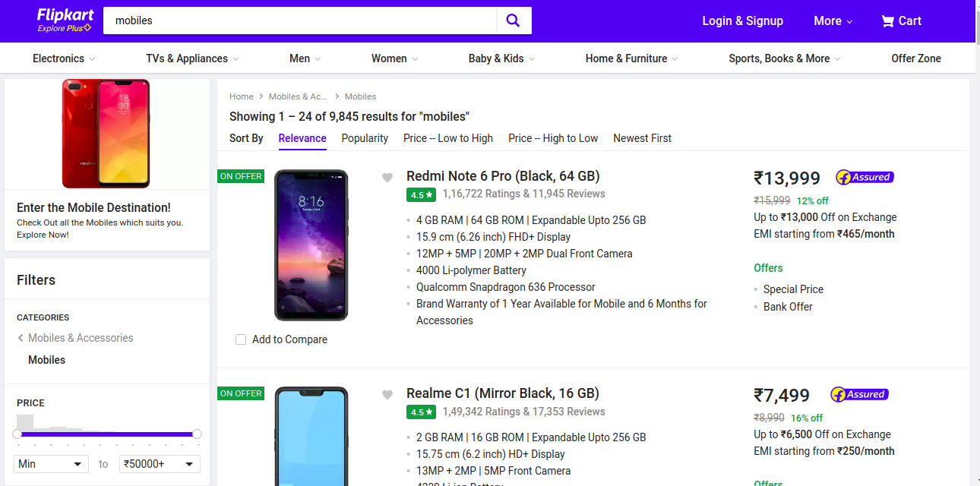The image size is (980, 486).
Task: Expand the Electronics category menu
Action: [64, 58]
